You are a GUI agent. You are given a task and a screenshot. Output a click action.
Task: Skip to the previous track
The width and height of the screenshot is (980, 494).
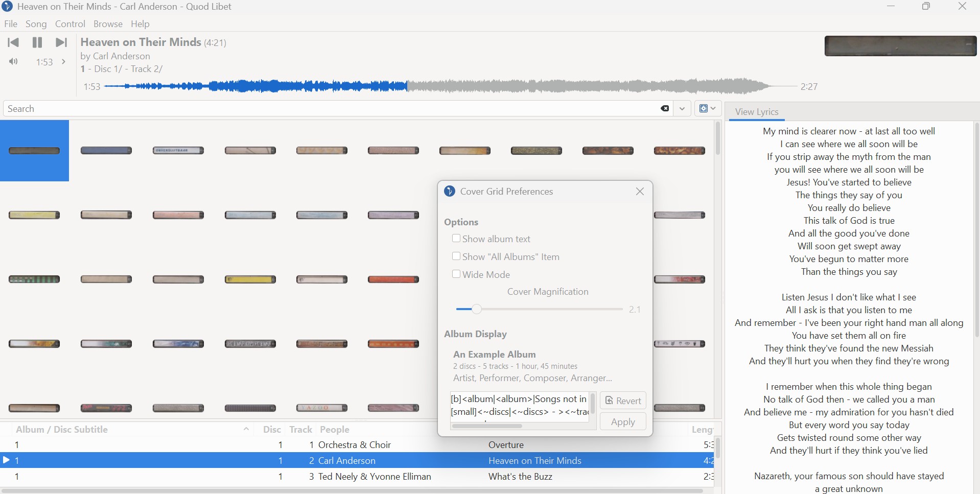[x=13, y=42]
